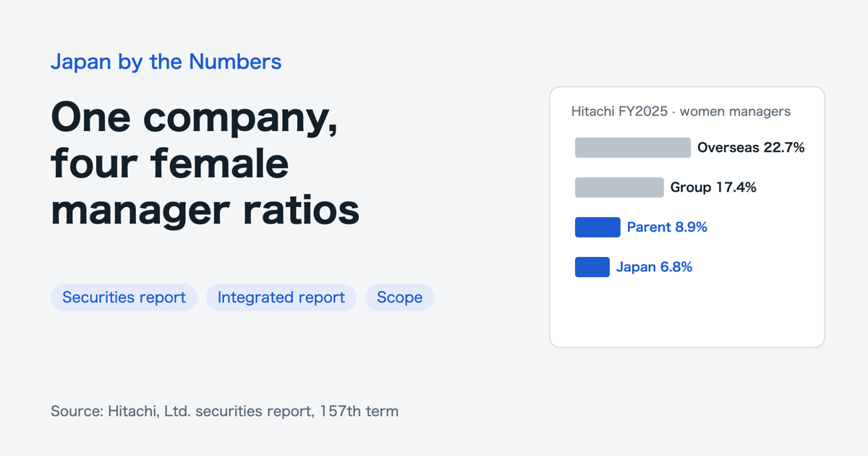Select the 'Integrated report' tag
The height and width of the screenshot is (456, 868).
point(281,297)
